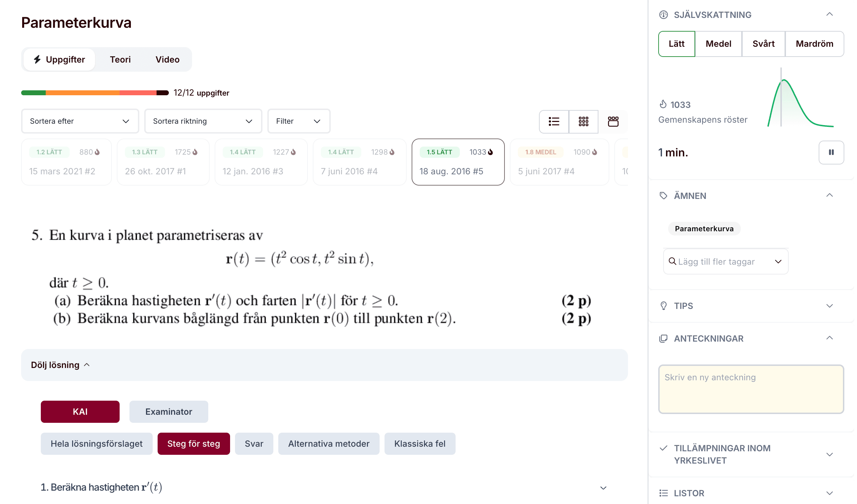
Task: Click the Ämnen tag icon
Action: click(x=664, y=196)
